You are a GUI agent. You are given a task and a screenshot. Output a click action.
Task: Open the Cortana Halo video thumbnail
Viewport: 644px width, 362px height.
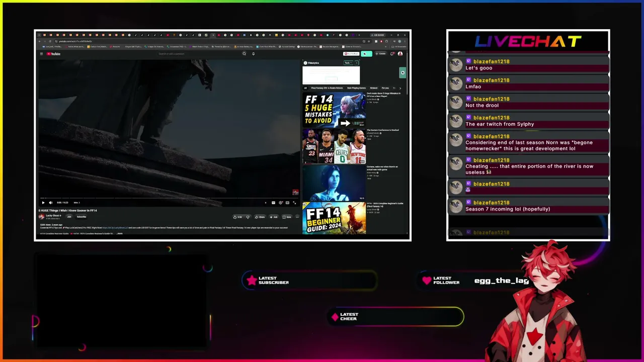point(334,183)
